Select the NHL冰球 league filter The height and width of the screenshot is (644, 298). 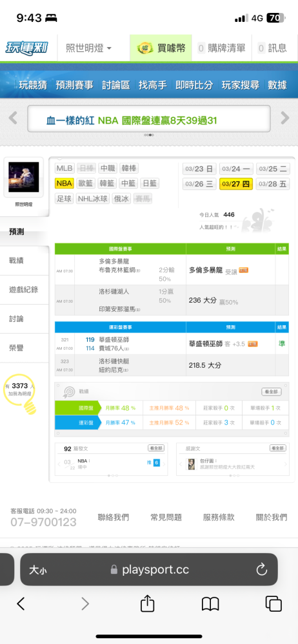pyautogui.click(x=93, y=199)
